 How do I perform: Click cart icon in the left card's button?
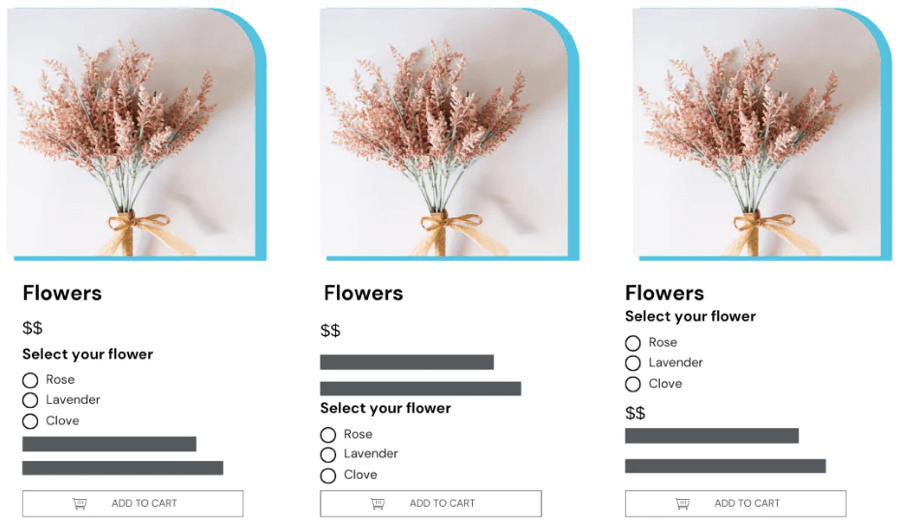point(80,503)
